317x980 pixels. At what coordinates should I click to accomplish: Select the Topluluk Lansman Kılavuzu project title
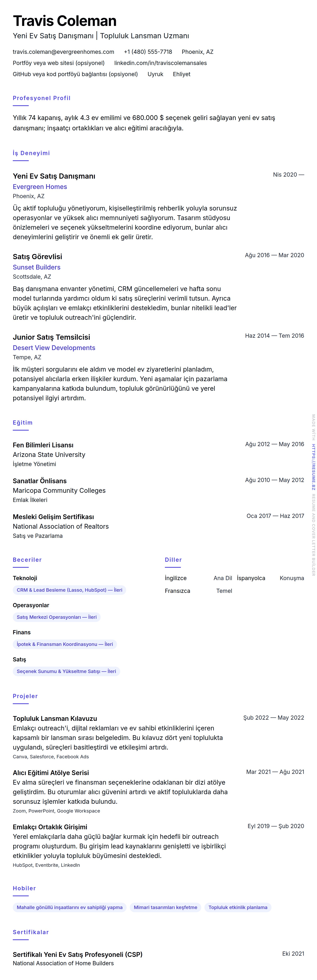pyautogui.click(x=55, y=718)
